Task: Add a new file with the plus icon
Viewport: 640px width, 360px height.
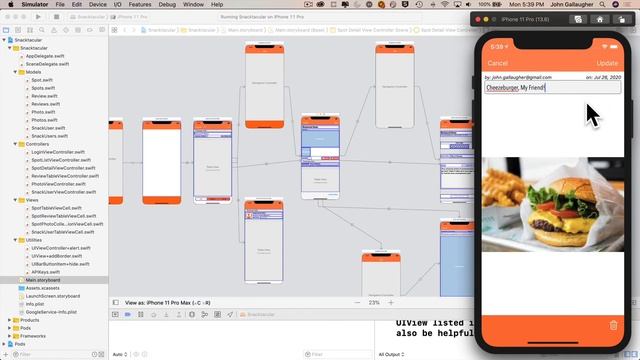Action: (5, 354)
